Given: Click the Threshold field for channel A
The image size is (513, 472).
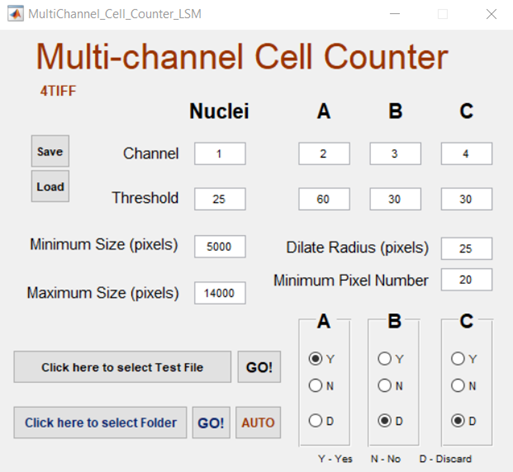Looking at the screenshot, I should (324, 199).
